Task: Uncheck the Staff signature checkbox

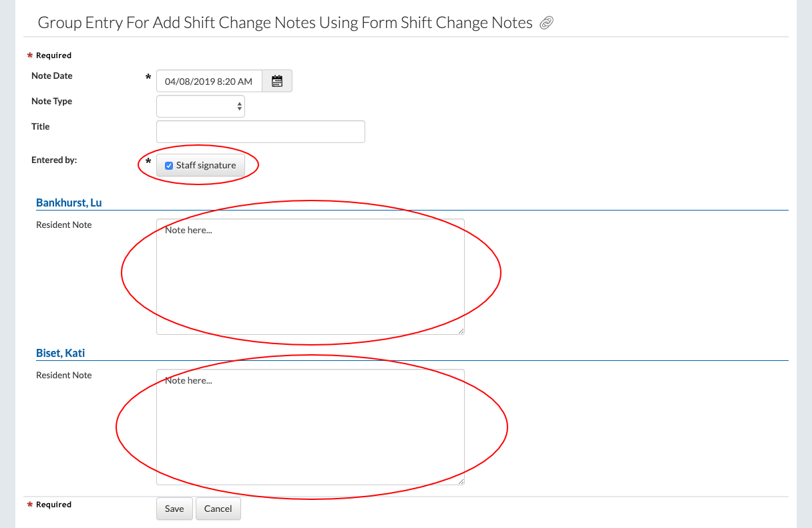Action: point(169,166)
